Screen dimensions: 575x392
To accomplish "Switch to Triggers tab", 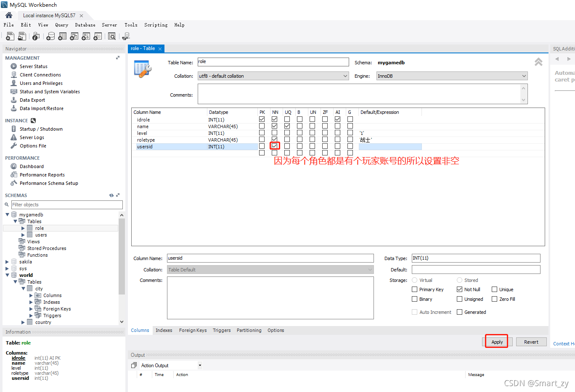I will [222, 330].
